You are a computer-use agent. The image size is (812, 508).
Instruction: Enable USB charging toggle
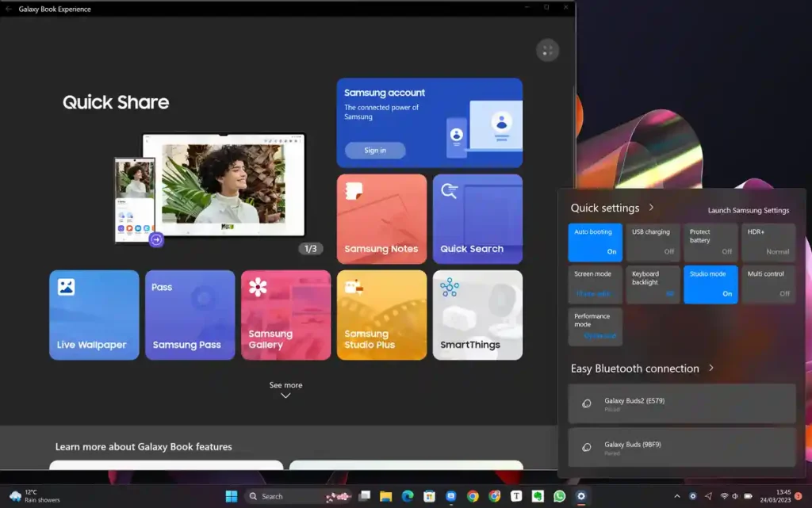coord(653,242)
